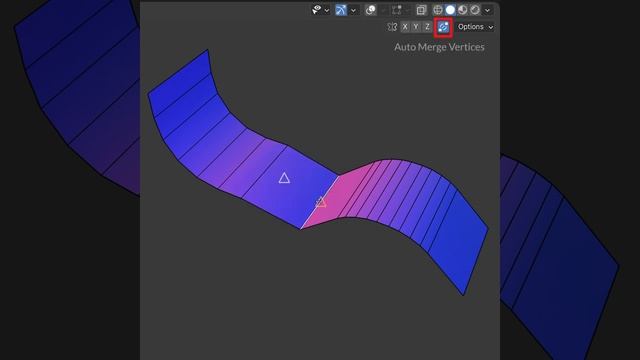Open the selectability and visibility filter icon

point(317,9)
